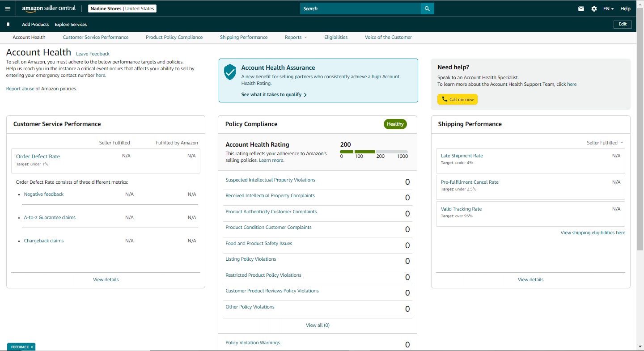Open Customer Product Reviews Policy Violations
The image size is (644, 351).
point(272,291)
